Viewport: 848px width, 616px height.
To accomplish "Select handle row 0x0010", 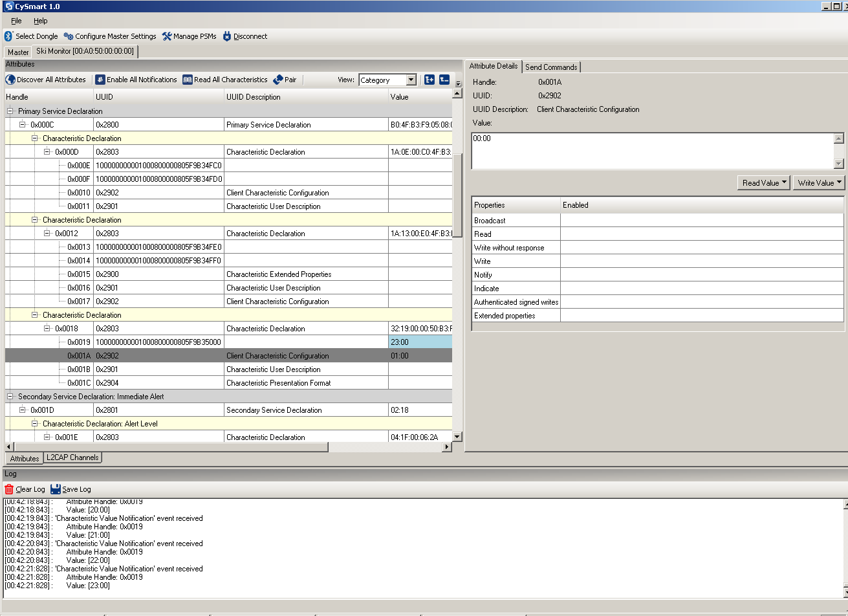I will [x=228, y=193].
